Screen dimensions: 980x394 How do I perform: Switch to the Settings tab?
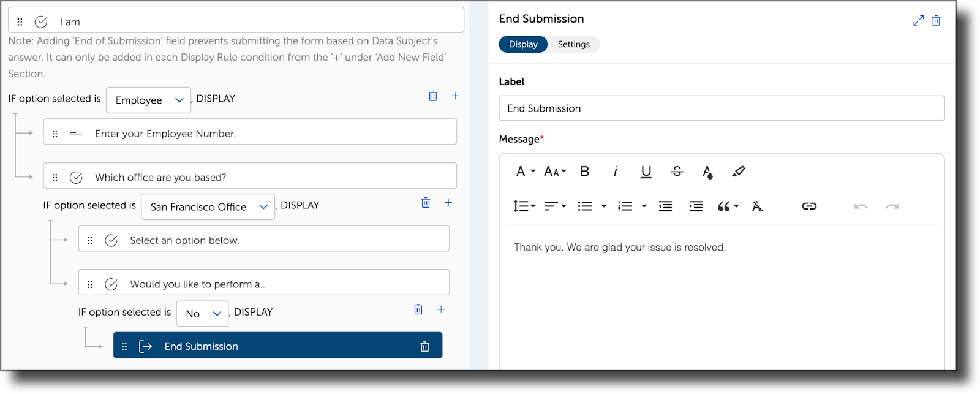click(573, 44)
